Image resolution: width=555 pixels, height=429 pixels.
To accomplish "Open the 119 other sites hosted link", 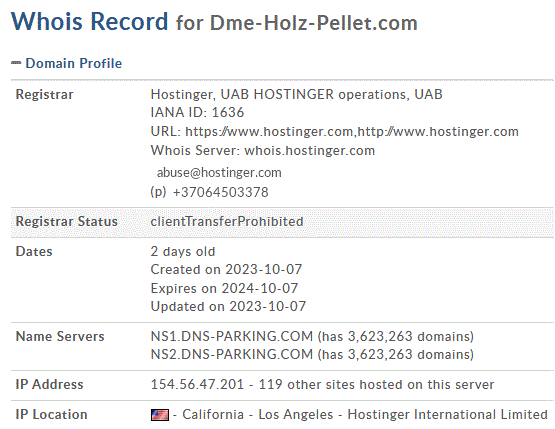I will coord(376,384).
